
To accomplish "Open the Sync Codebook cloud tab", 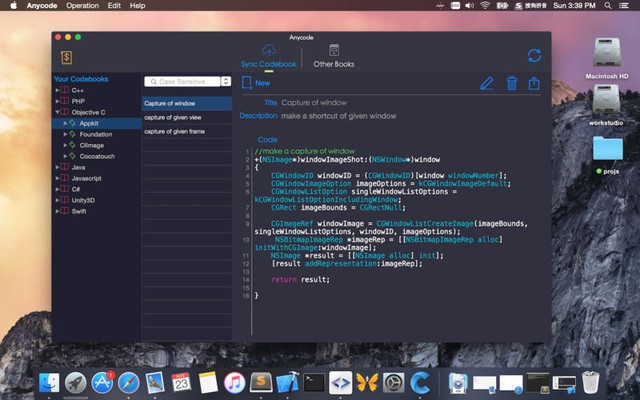I will (268, 56).
